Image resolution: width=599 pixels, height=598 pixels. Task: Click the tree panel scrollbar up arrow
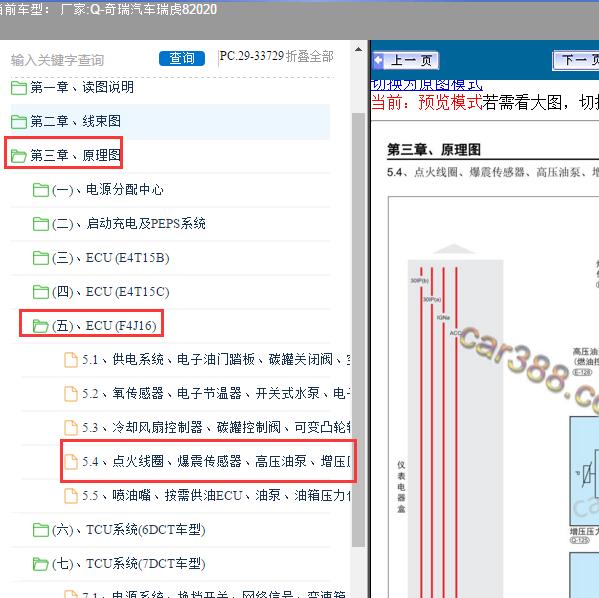click(x=358, y=49)
